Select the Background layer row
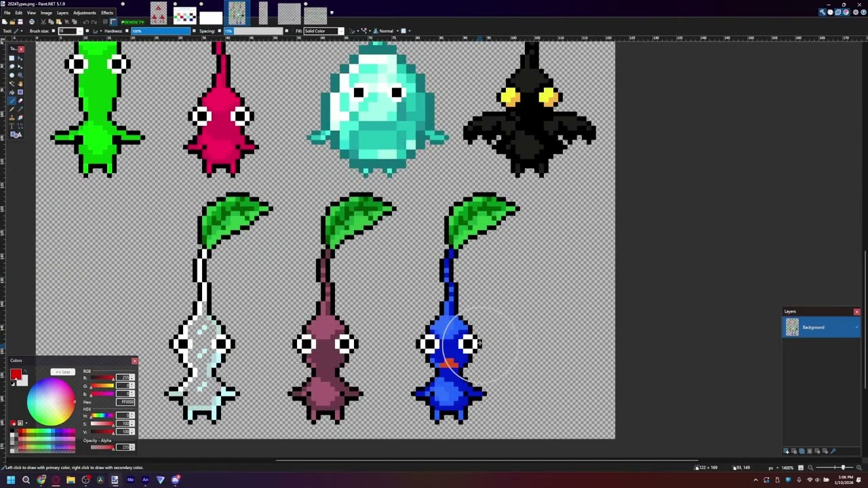The height and width of the screenshot is (488, 868). (821, 327)
